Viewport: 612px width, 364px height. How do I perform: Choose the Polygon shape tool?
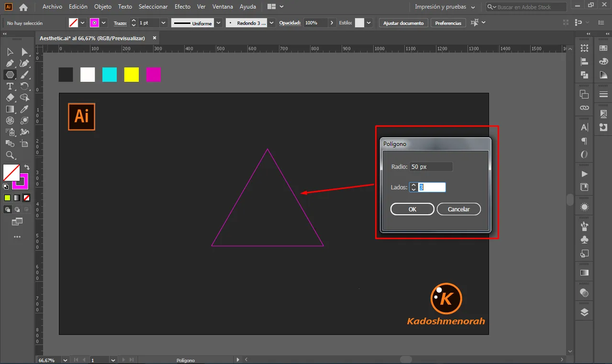pyautogui.click(x=10, y=75)
